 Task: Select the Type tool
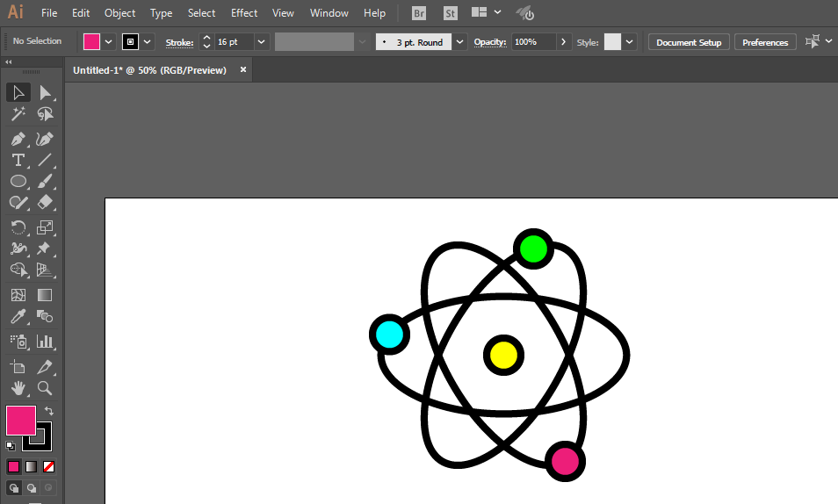point(18,160)
